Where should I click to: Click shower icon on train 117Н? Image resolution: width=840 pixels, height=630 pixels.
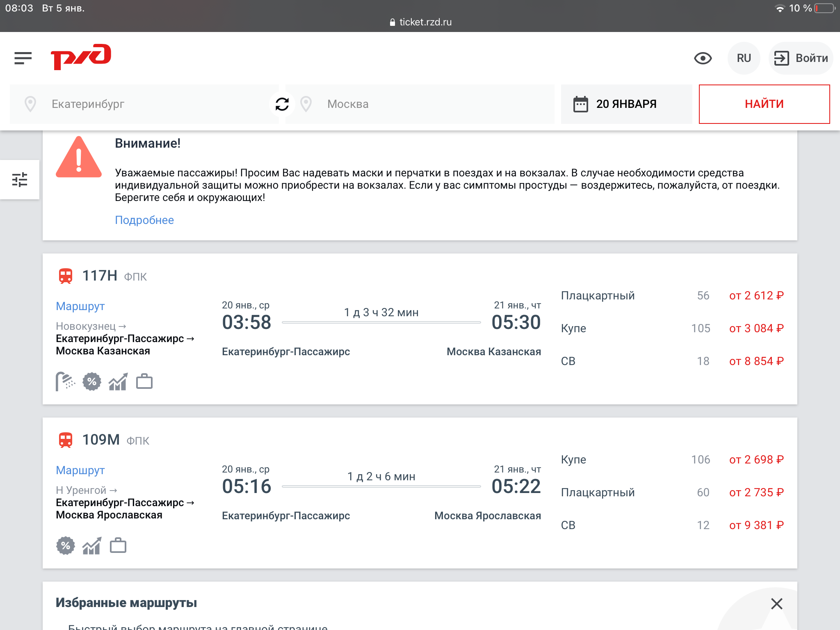tap(65, 381)
